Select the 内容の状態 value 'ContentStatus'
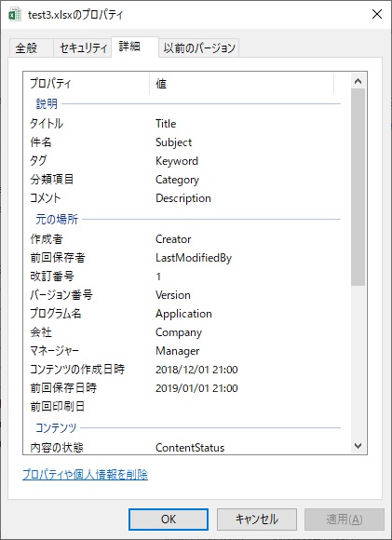This screenshot has height=540, width=392. tap(190, 447)
